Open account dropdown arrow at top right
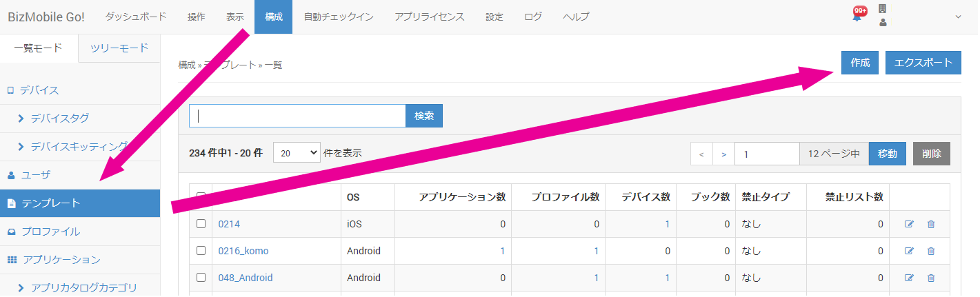Image resolution: width=980 pixels, height=297 pixels. pyautogui.click(x=958, y=17)
